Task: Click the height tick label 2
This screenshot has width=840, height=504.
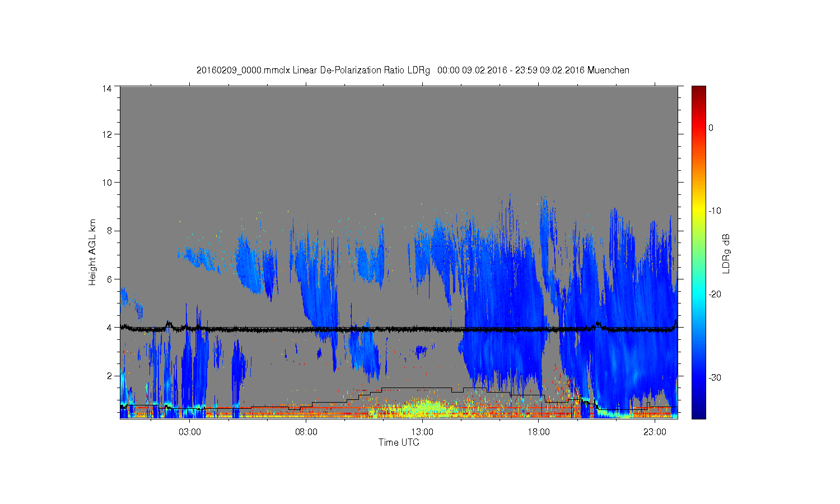Action: (109, 376)
